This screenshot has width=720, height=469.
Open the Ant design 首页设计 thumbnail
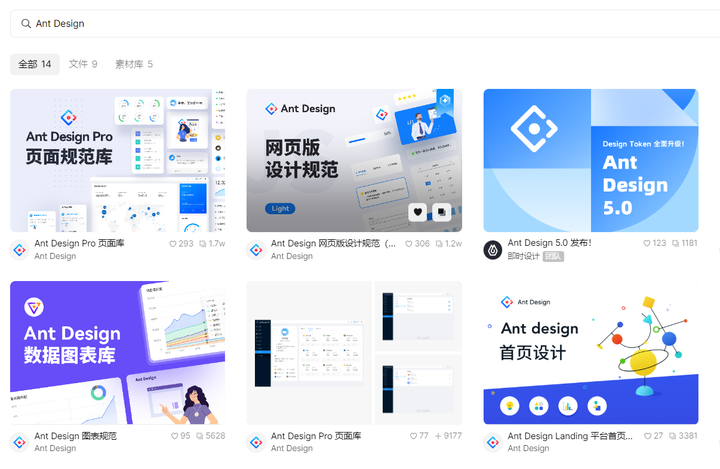tap(591, 353)
